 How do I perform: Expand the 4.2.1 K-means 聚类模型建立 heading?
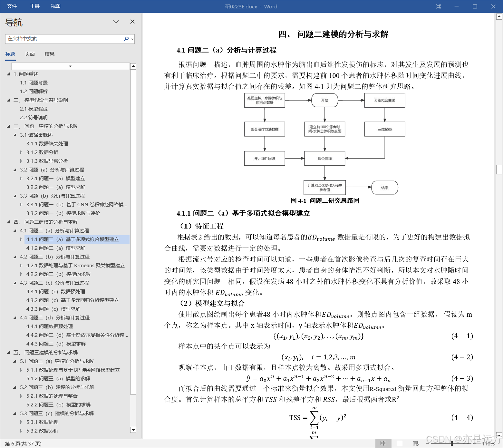coord(21,266)
